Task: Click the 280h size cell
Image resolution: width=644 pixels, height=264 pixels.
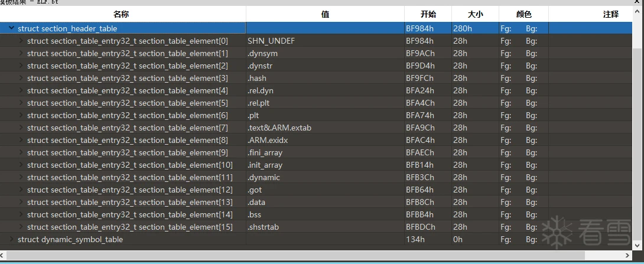Action: coord(475,28)
